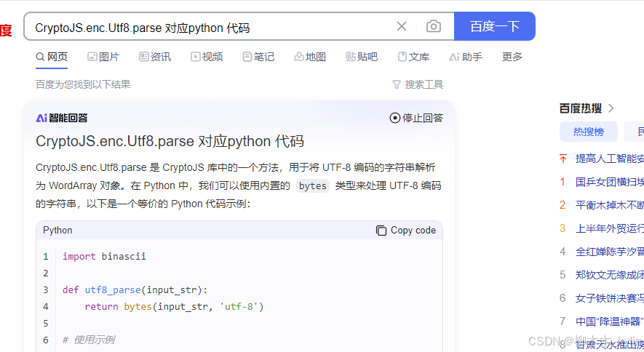Viewport: 644px width, 352px height.
Task: Open hot search item 平衡木掉木不断
Action: click(610, 205)
